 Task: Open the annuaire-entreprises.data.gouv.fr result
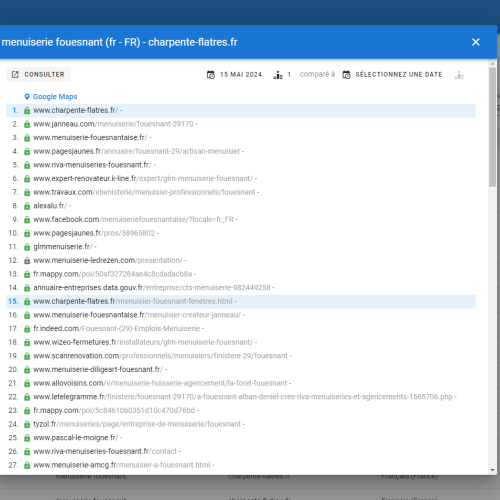coord(152,288)
